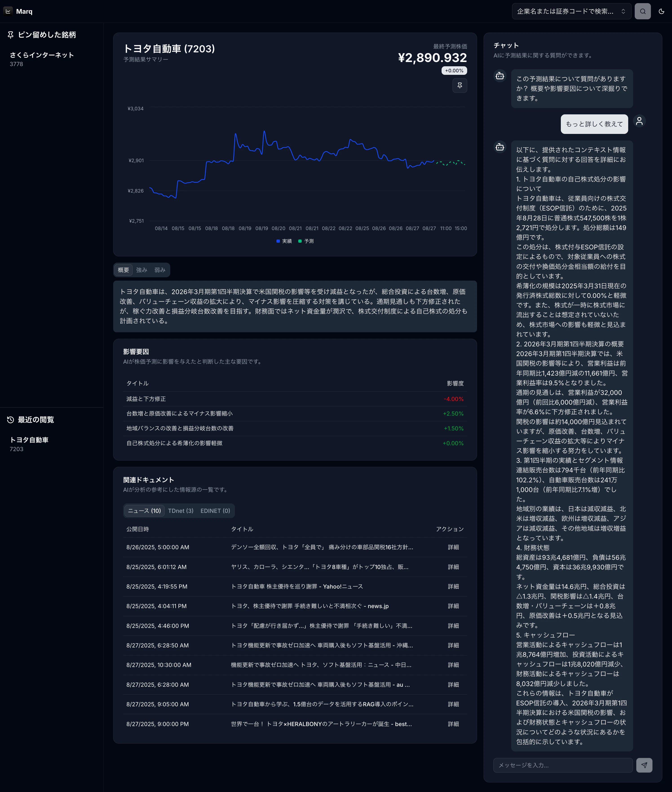Image resolution: width=672 pixels, height=792 pixels.
Task: Send chat message with paper plane icon
Action: (x=644, y=765)
